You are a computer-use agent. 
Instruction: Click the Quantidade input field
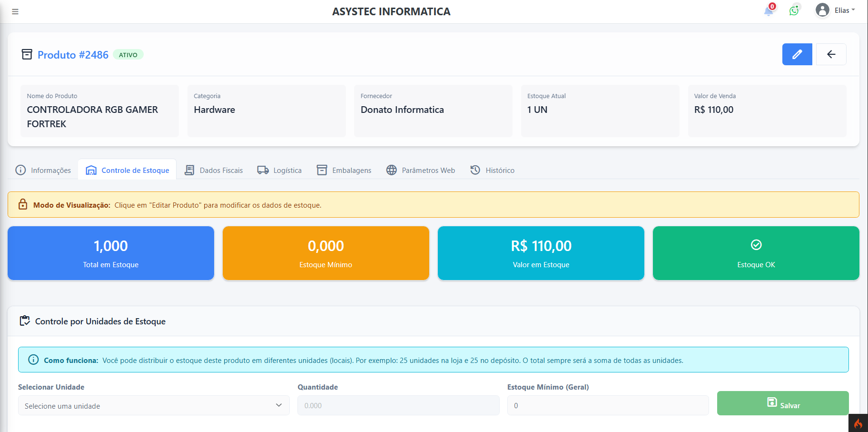[x=398, y=405]
